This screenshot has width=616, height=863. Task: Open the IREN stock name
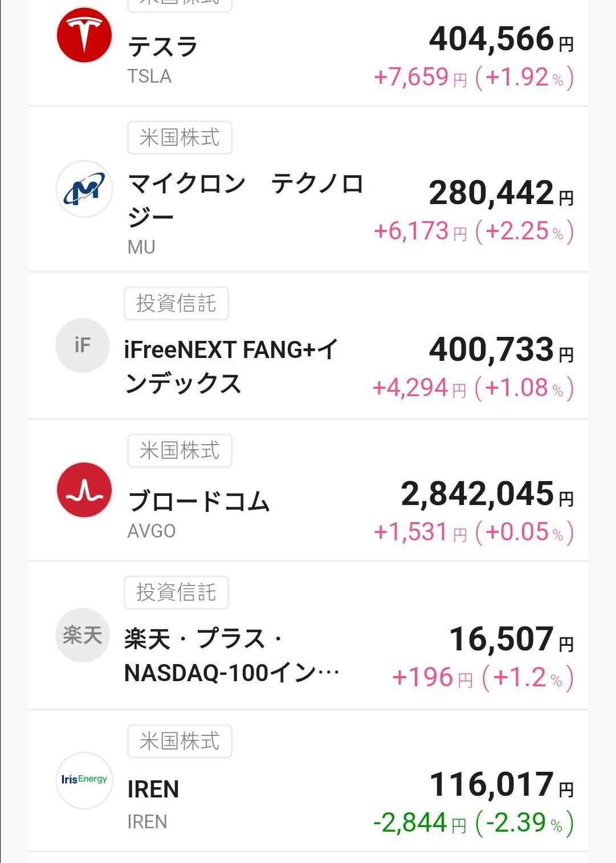coord(153,789)
